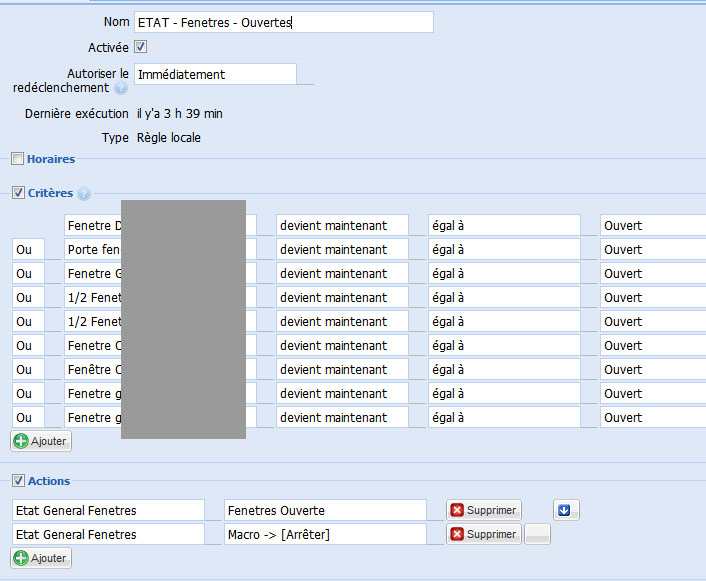Viewport: 706px width, 581px height.
Task: Open the Ou operator dropdown on the Porte fen row
Action: (x=28, y=249)
